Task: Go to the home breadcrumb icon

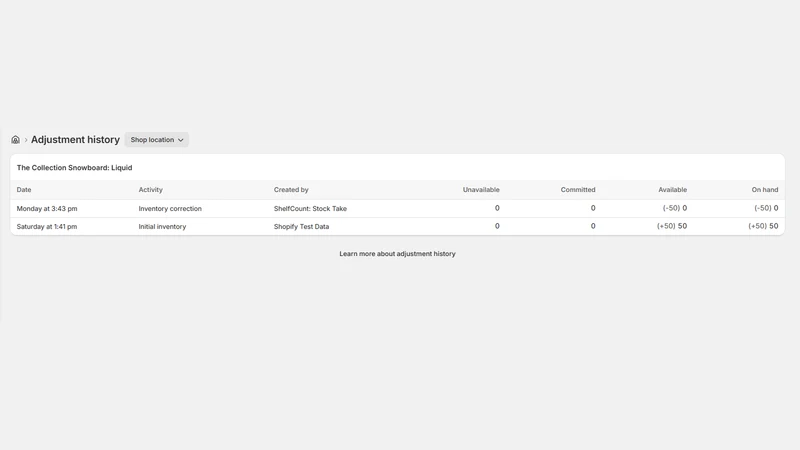Action: coord(15,139)
